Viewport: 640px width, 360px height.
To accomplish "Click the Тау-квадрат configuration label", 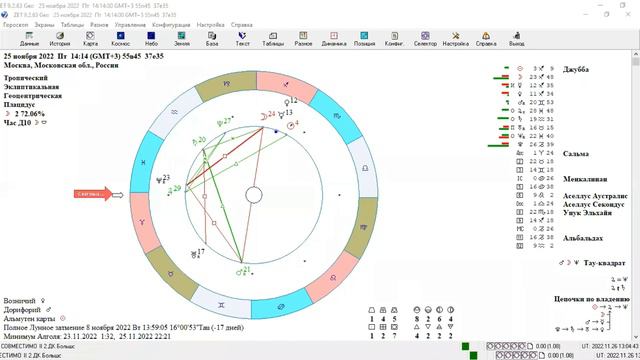I will click(604, 263).
